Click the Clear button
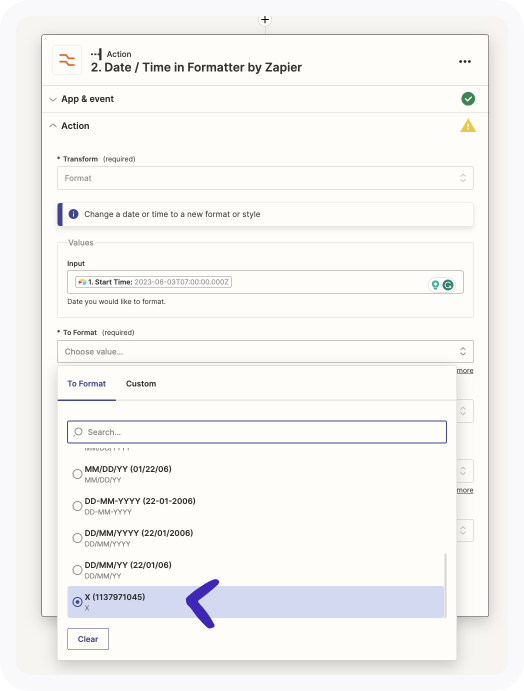The height and width of the screenshot is (691, 524). [x=88, y=639]
